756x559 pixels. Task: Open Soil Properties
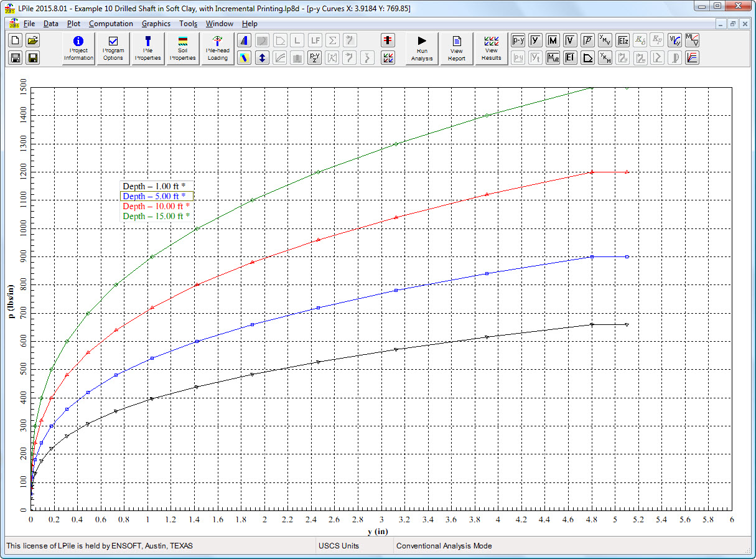point(183,49)
